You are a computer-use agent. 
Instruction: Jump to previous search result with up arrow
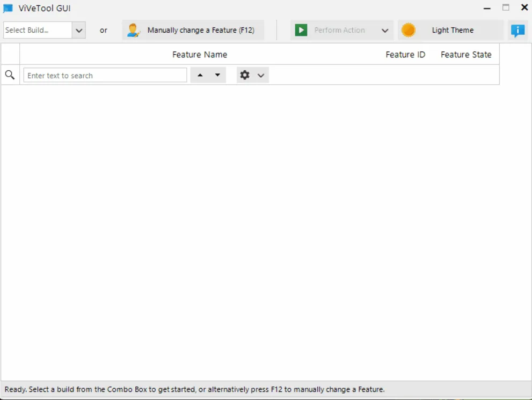click(200, 75)
